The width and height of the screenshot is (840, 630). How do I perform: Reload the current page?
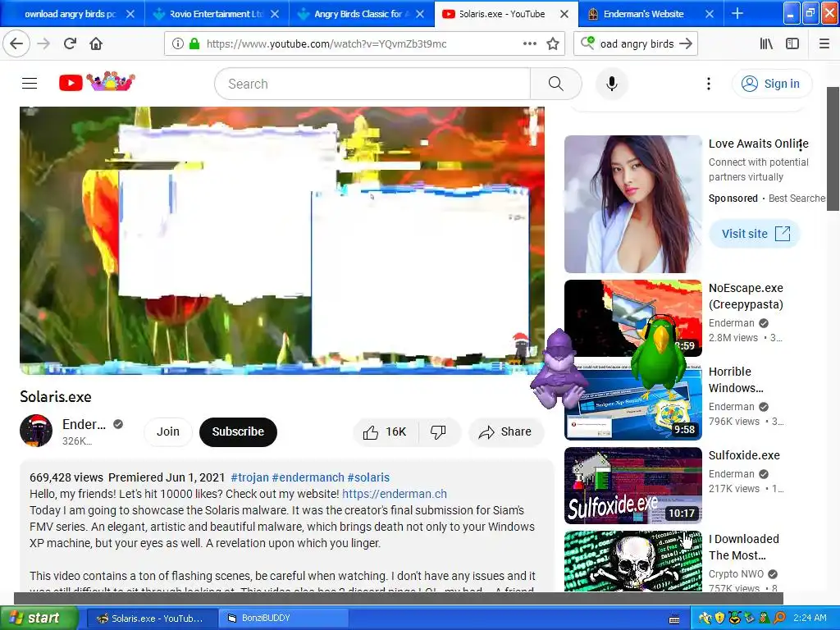click(x=70, y=43)
